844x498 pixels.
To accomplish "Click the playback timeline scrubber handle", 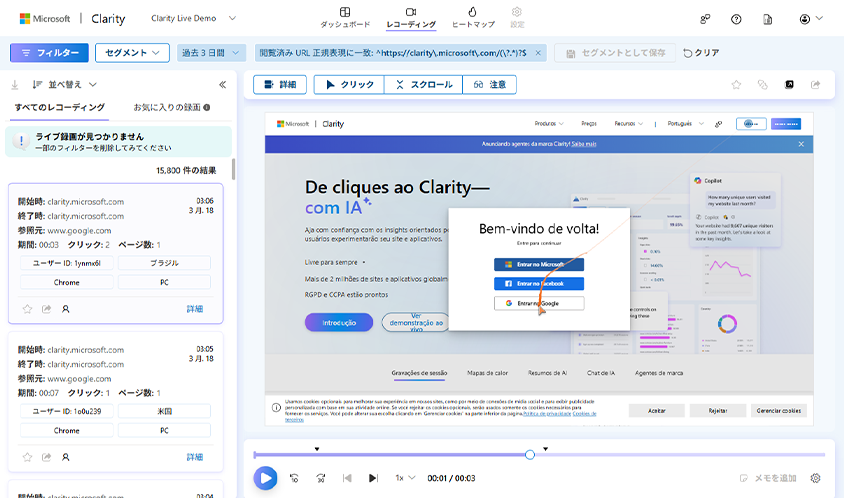I will pyautogui.click(x=530, y=455).
